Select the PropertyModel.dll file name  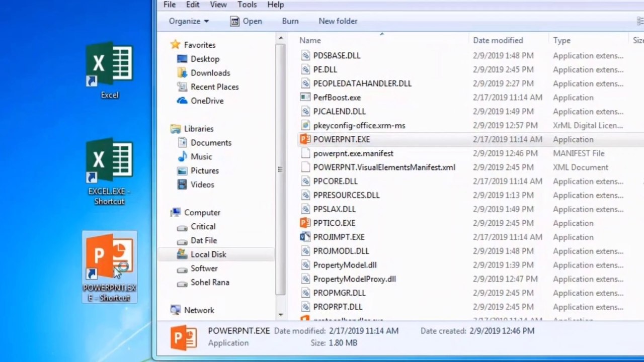[345, 265]
